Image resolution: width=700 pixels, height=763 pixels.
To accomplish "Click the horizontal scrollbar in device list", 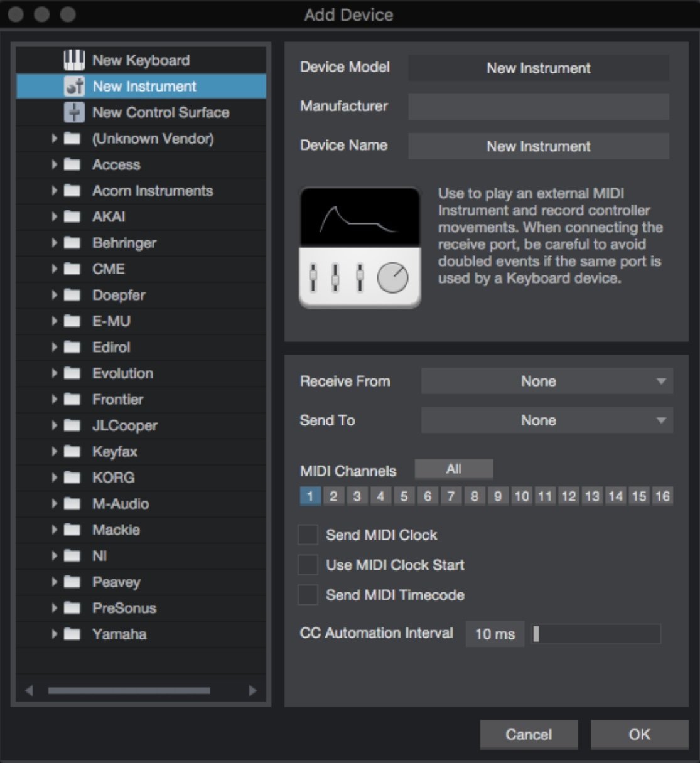I will tap(129, 691).
